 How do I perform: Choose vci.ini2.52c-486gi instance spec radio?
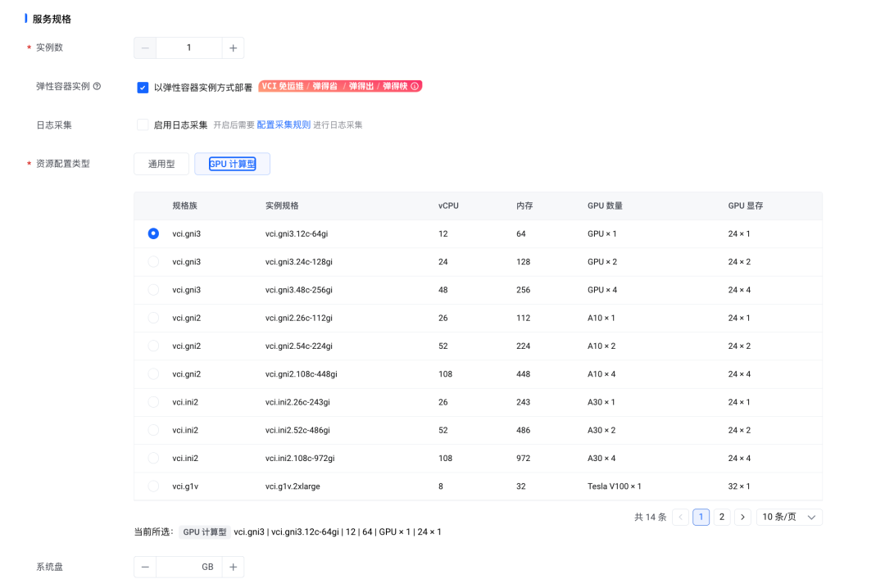(x=153, y=430)
